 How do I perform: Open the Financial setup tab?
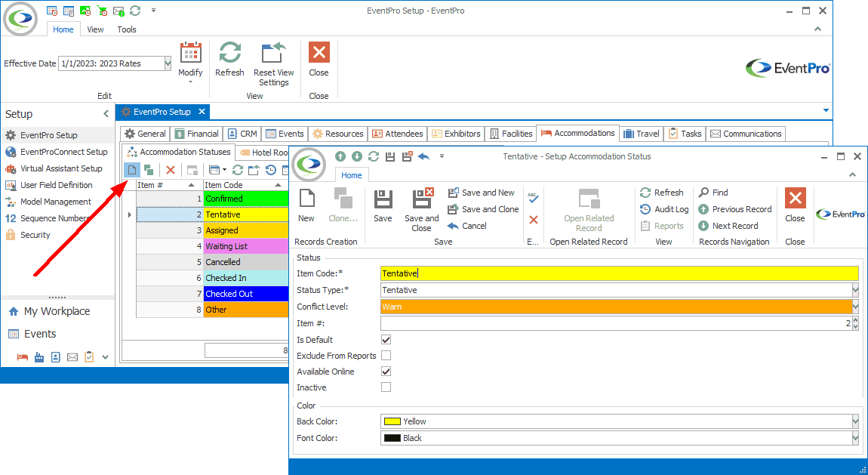pos(196,134)
